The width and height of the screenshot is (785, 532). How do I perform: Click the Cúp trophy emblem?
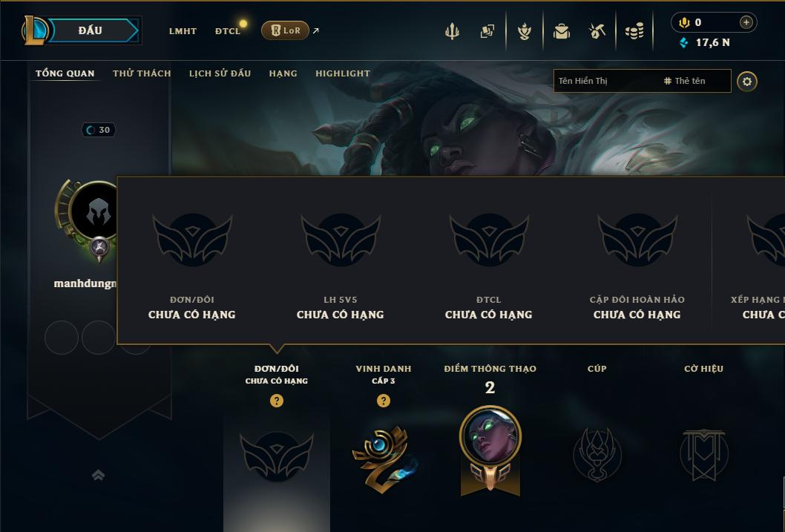coord(597,454)
